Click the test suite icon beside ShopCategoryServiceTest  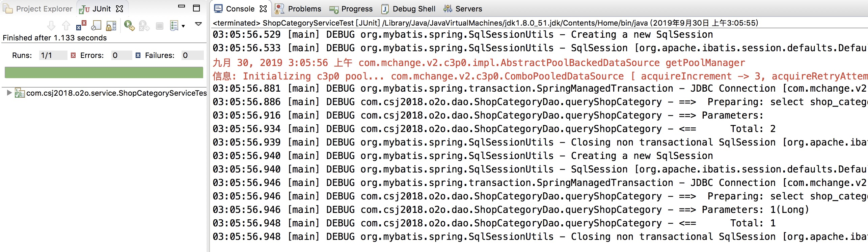coord(20,93)
